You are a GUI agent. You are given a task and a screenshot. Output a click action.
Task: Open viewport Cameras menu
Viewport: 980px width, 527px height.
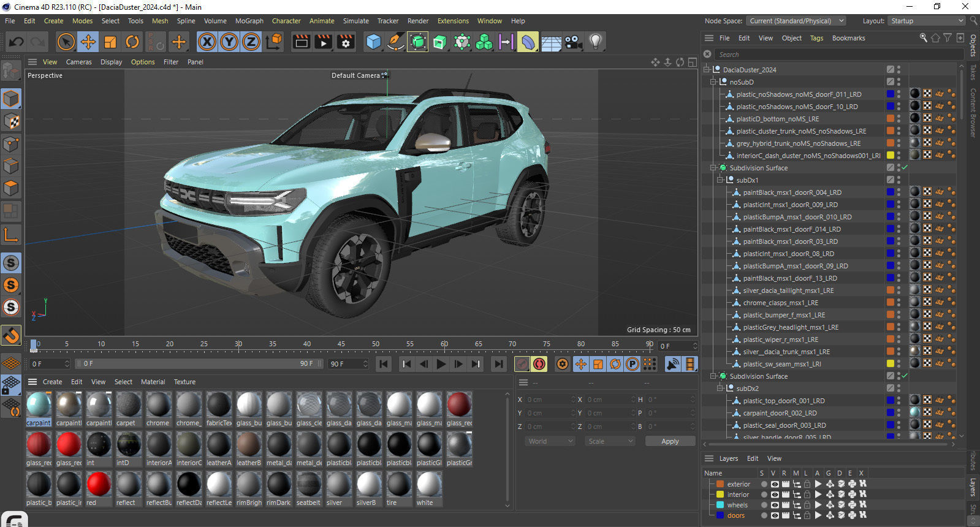(79, 62)
